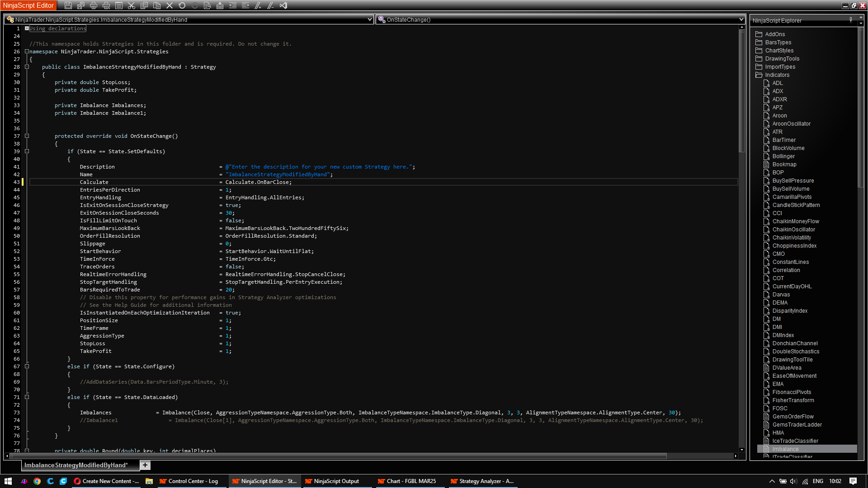
Task: Collapse the class ImbalanceStrategyModifiedByHand block
Action: pyautogui.click(x=27, y=67)
